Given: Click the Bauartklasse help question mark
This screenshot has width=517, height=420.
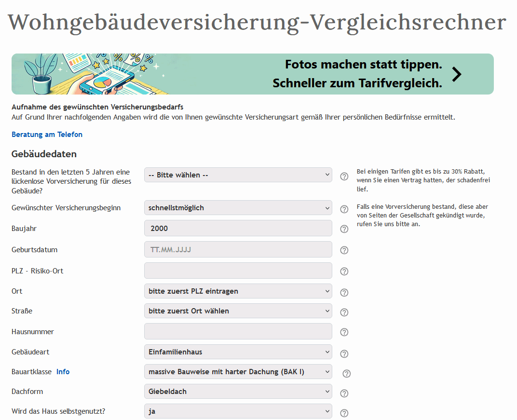Looking at the screenshot, I should (x=346, y=374).
